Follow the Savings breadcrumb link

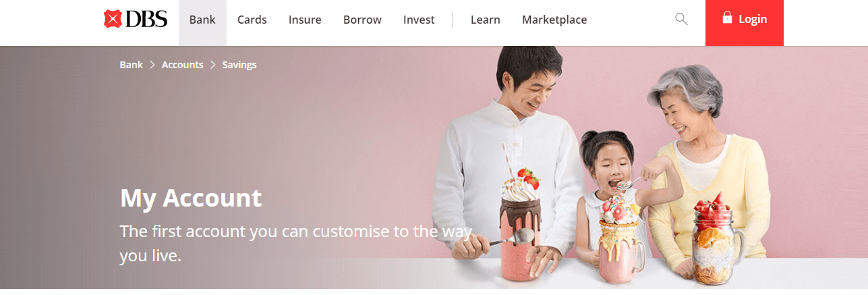(x=239, y=65)
